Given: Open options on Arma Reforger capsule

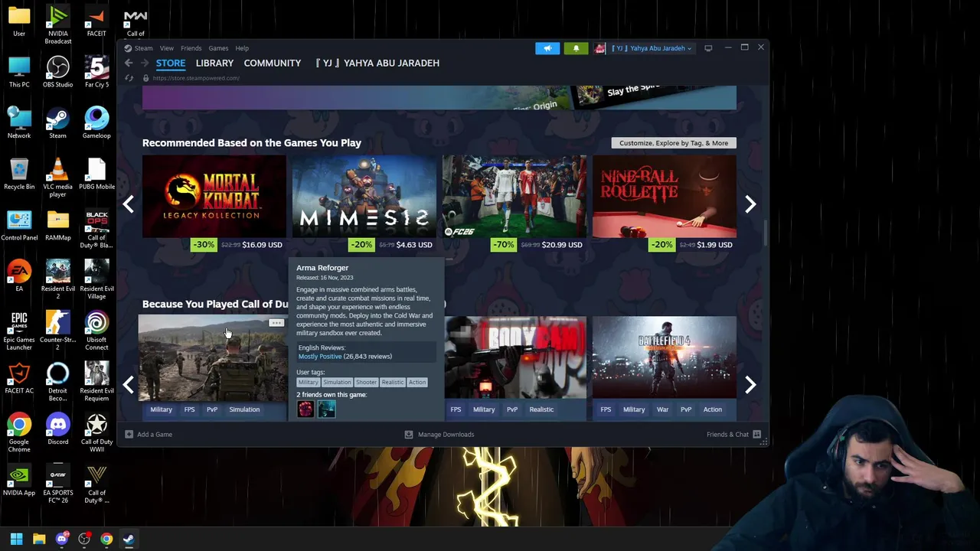Looking at the screenshot, I should (x=276, y=323).
